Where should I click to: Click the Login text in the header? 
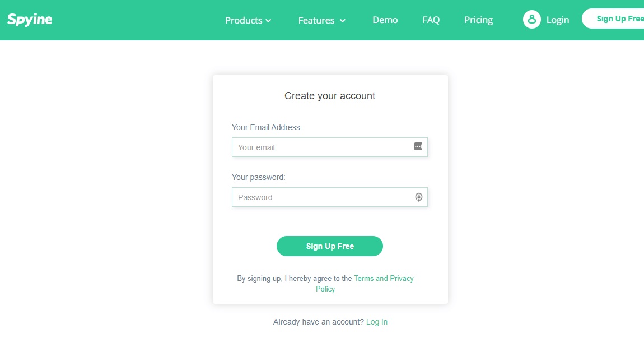[558, 20]
